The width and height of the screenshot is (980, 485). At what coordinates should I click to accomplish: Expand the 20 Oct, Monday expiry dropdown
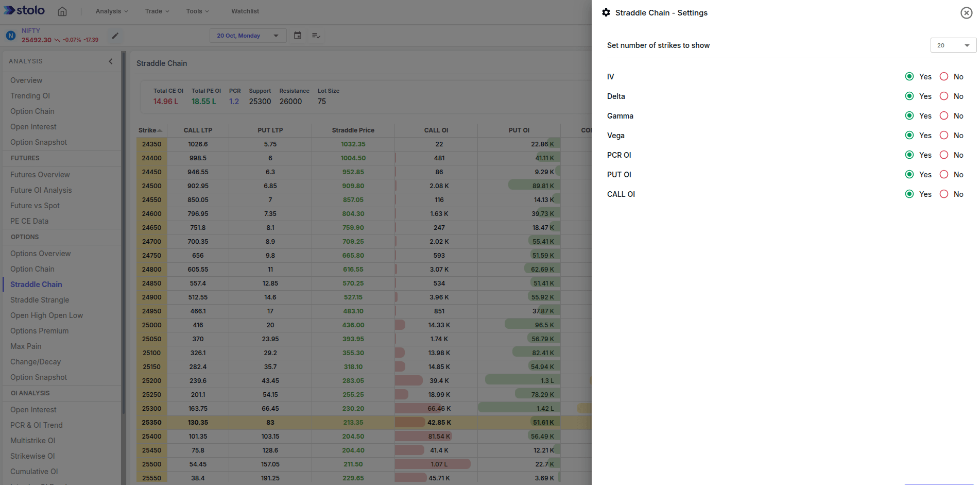pos(248,36)
